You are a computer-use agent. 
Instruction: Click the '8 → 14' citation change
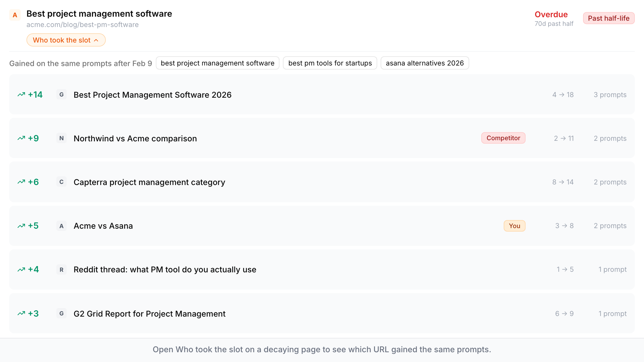pyautogui.click(x=563, y=182)
